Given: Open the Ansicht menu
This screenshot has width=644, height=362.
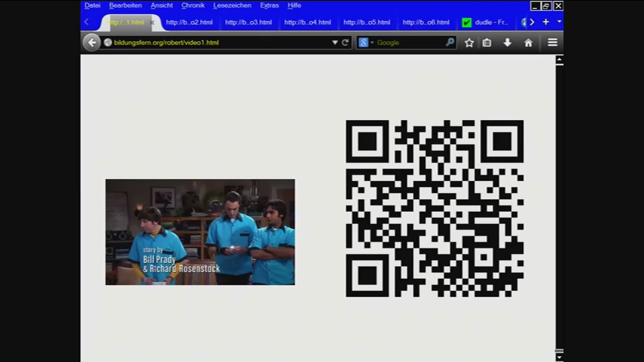Looking at the screenshot, I should pos(162,5).
